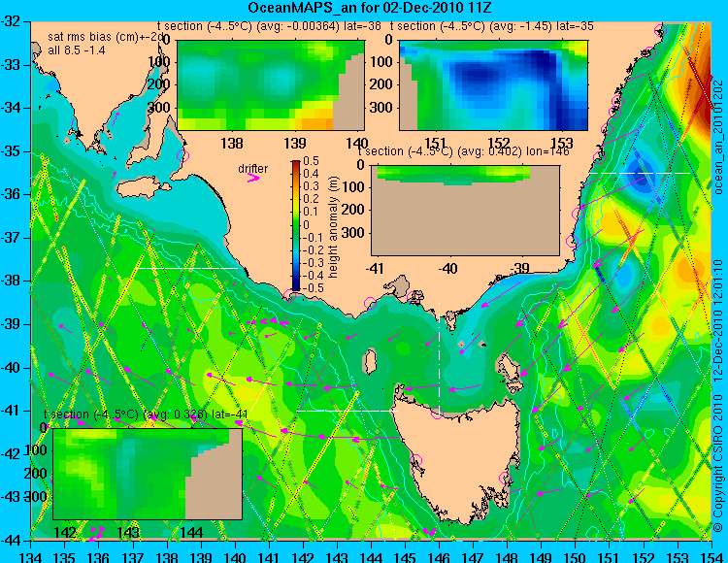Click the 134 longitude label on bottom axis

pyautogui.click(x=31, y=557)
